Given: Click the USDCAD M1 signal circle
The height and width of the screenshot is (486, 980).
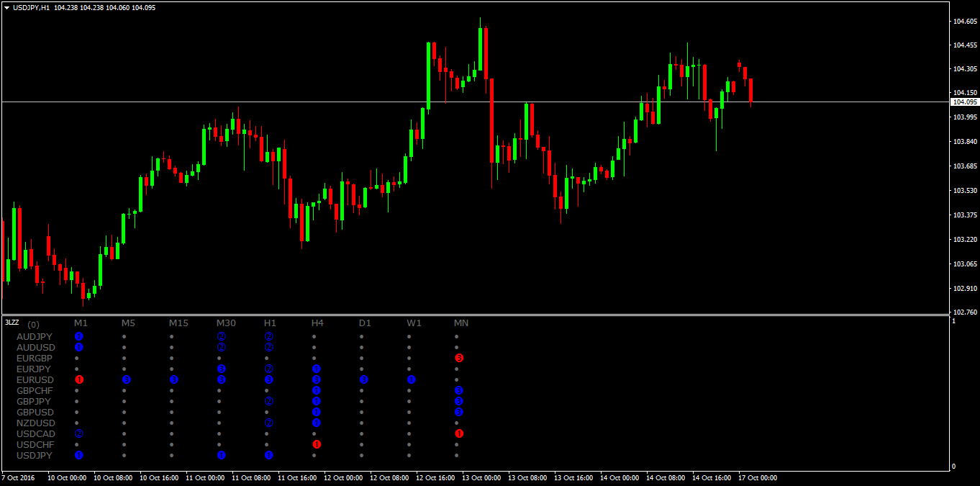Looking at the screenshot, I should click(x=79, y=433).
